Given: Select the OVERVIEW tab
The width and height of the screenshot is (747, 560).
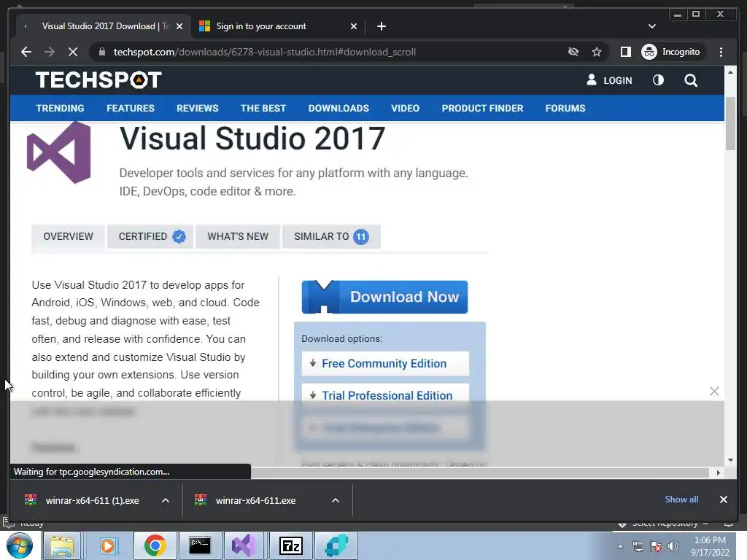Looking at the screenshot, I should pyautogui.click(x=68, y=236).
